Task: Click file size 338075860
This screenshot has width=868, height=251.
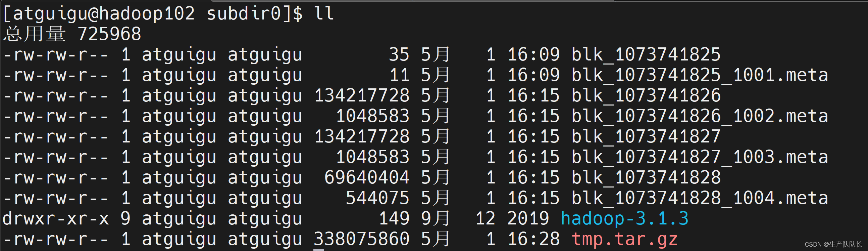Action: click(x=362, y=239)
